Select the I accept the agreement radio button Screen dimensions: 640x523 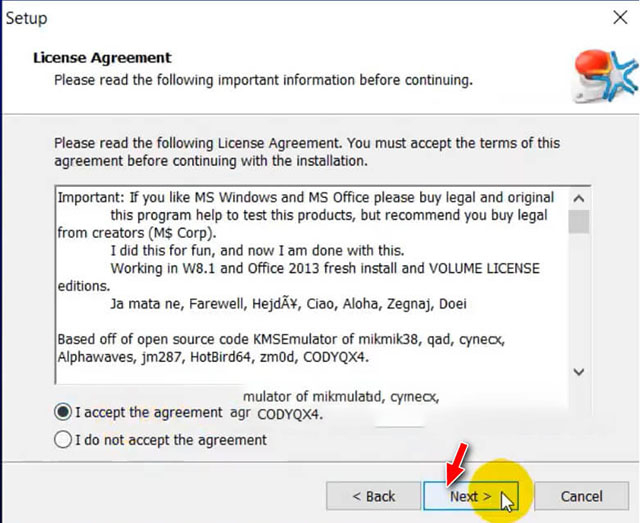point(63,412)
